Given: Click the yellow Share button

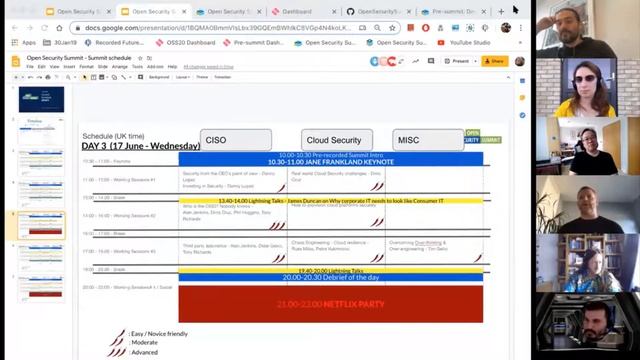Looking at the screenshot, I should tap(495, 61).
